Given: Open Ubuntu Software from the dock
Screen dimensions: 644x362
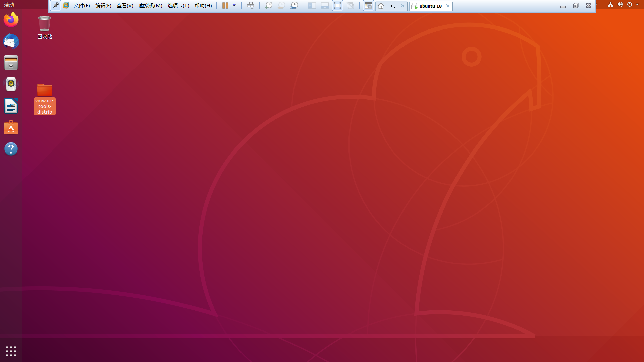Looking at the screenshot, I should [x=11, y=127].
